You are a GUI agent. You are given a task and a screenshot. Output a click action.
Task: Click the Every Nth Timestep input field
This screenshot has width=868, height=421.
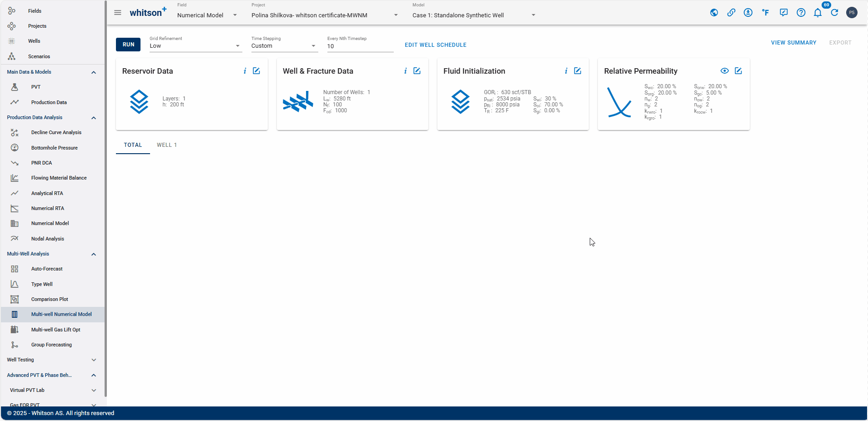point(360,46)
